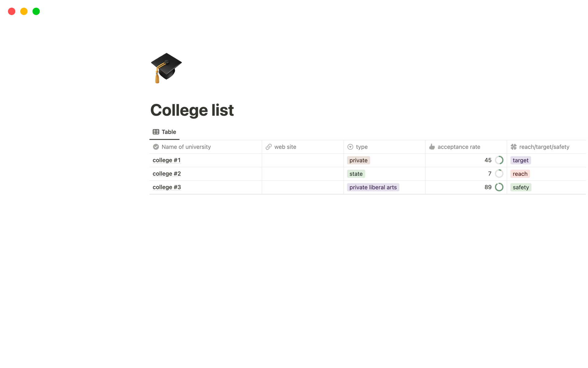Expand the acceptance rate column menu
The height and width of the screenshot is (368, 588).
tap(458, 147)
